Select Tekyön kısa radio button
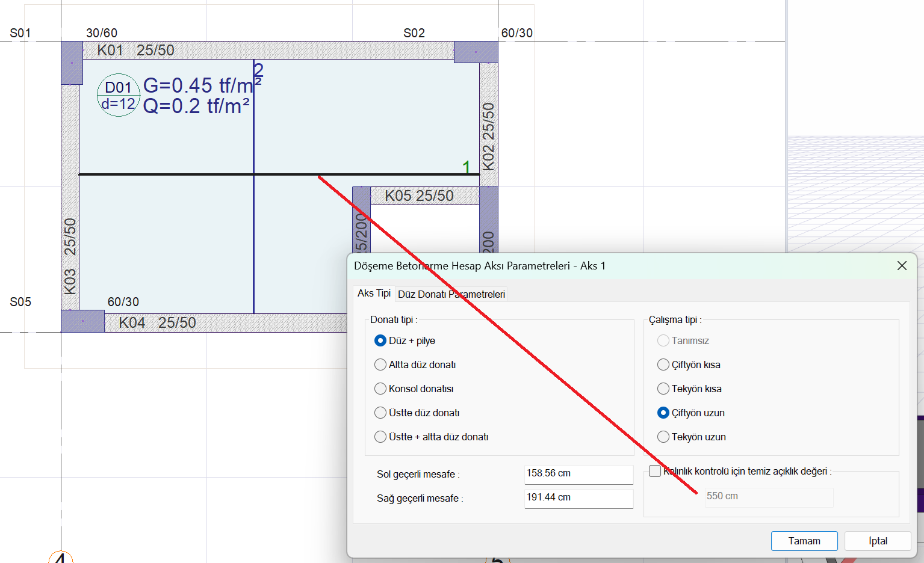This screenshot has width=924, height=563. 663,389
